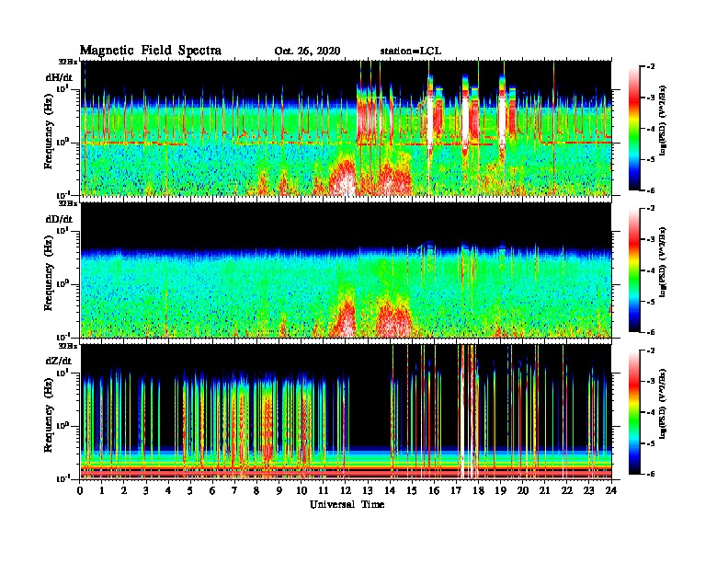This screenshot has width=728, height=563.
Task: Select the "dD/dt" panel label
Action: tap(59, 219)
